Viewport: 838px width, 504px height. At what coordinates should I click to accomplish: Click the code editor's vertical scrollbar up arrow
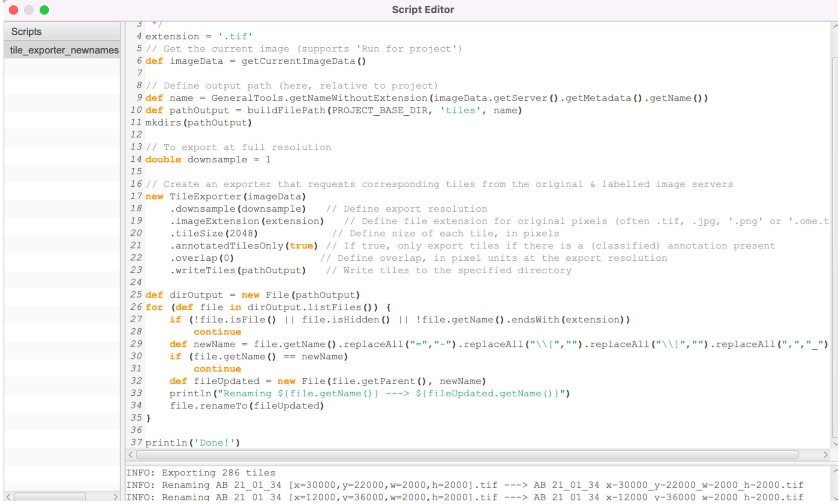(x=834, y=26)
